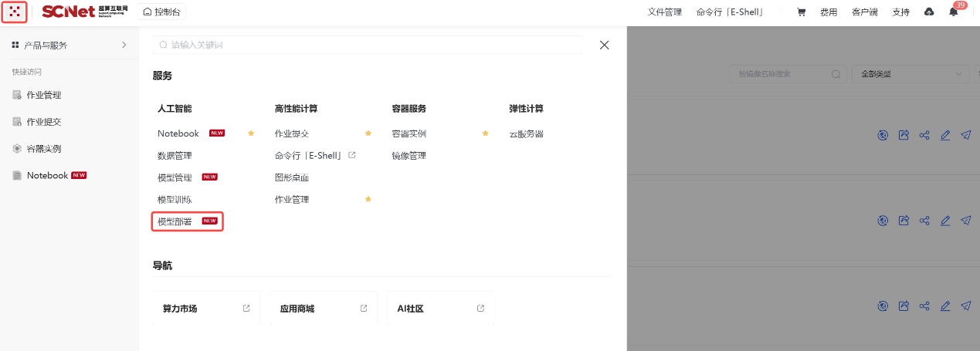Open the 支持 menu in header
Viewport: 980px width, 351px height.
900,12
